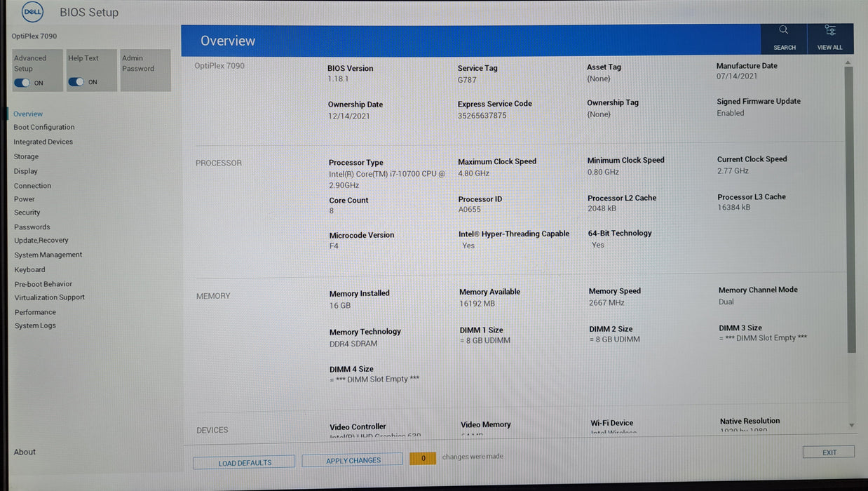The image size is (868, 491).
Task: Click DIMM 4 Size slot empty text
Action: click(x=374, y=379)
